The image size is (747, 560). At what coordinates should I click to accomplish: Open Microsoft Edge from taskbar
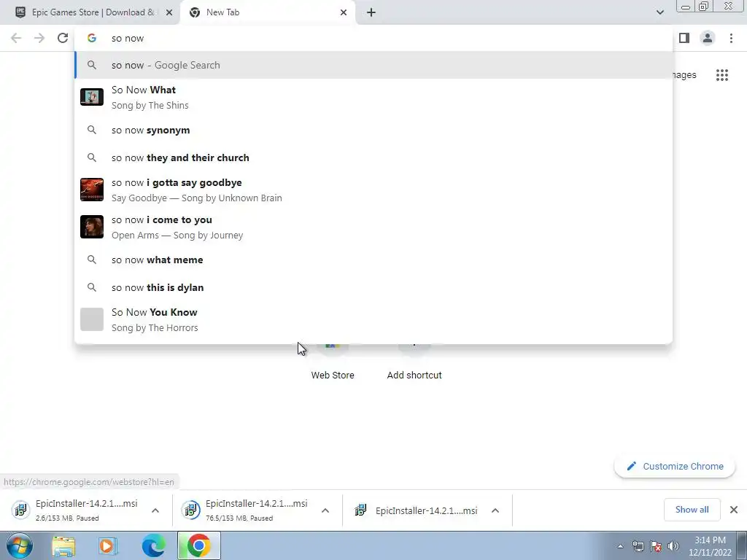click(153, 546)
